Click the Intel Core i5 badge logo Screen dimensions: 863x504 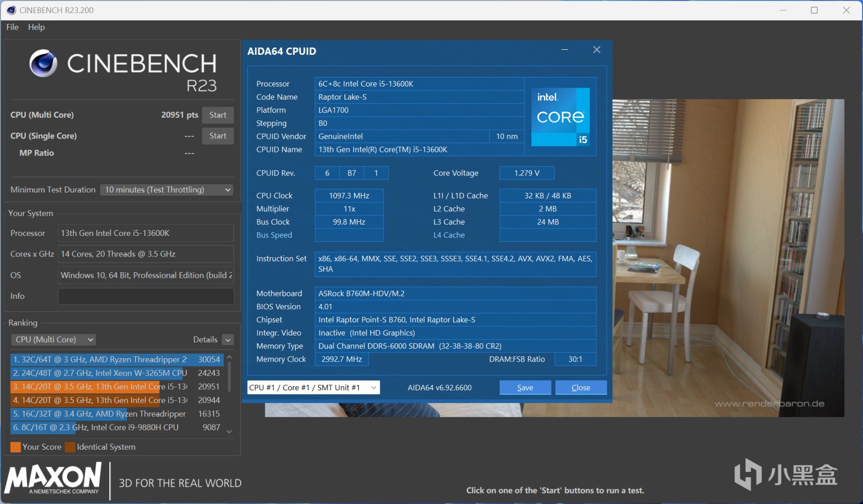561,117
